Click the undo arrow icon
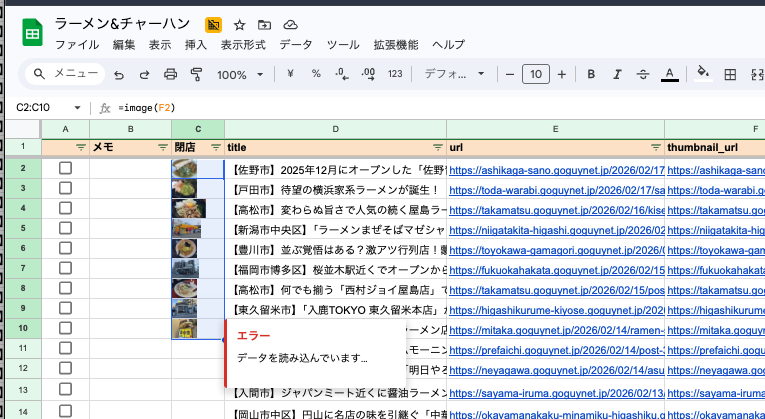Screen dimensions: 765x419 119,74
